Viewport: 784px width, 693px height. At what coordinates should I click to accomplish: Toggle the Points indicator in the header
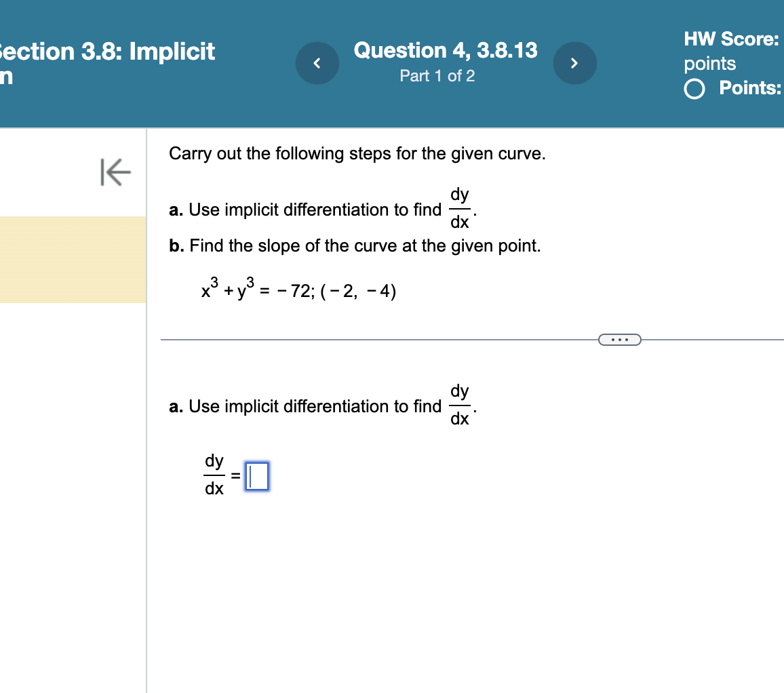[x=694, y=88]
